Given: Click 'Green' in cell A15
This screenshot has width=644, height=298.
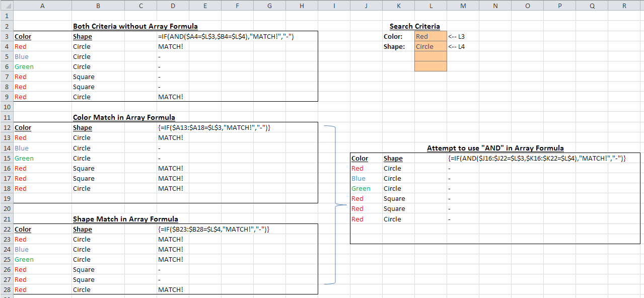Looking at the screenshot, I should click(x=24, y=158).
